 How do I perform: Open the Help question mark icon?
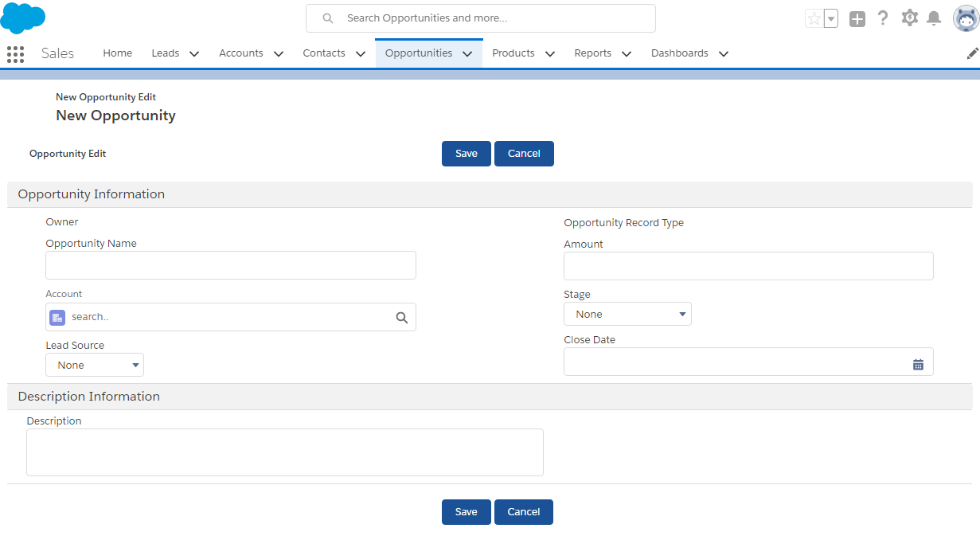coord(882,18)
